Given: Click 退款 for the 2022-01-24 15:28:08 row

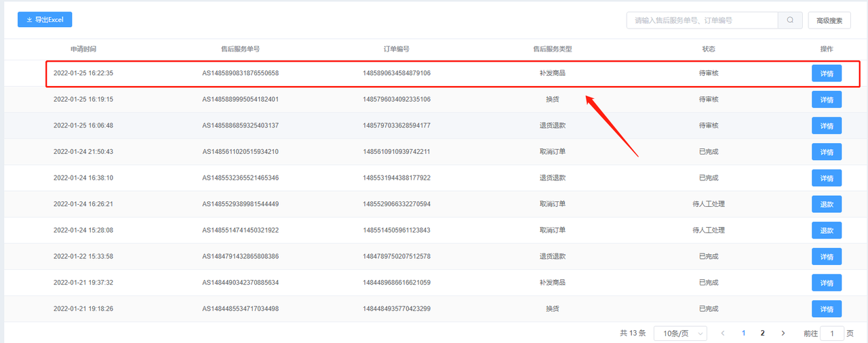Looking at the screenshot, I should click(x=827, y=230).
